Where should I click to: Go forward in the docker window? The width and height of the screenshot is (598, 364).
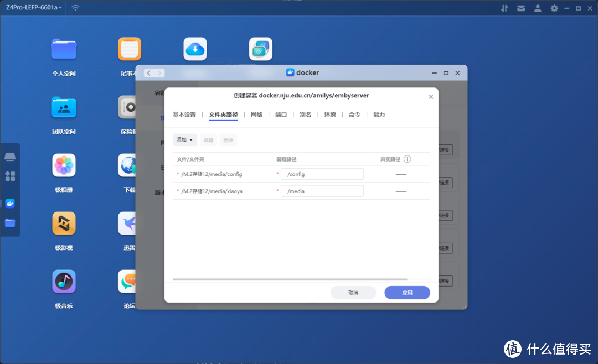click(159, 73)
